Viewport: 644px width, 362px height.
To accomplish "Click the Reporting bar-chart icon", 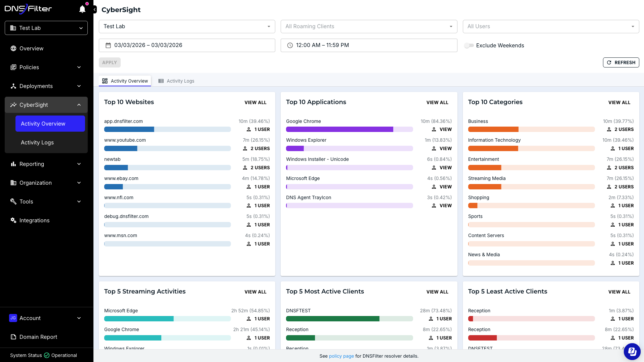I will pos(13,164).
